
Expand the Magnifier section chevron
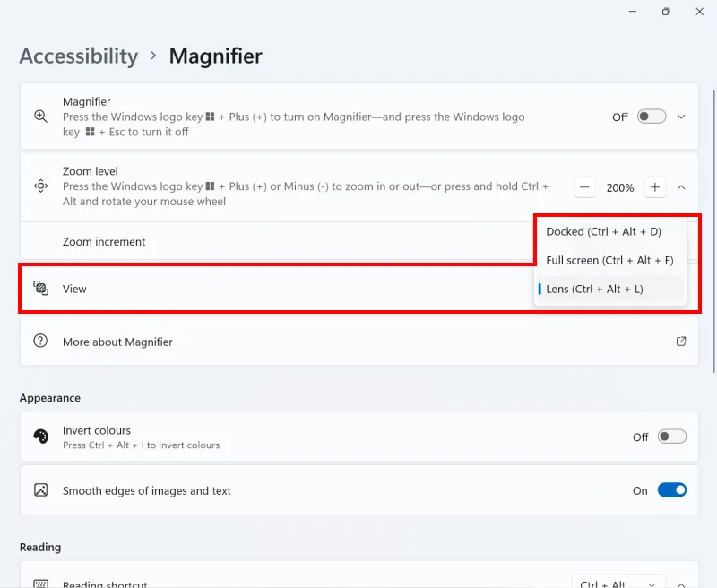tap(681, 117)
